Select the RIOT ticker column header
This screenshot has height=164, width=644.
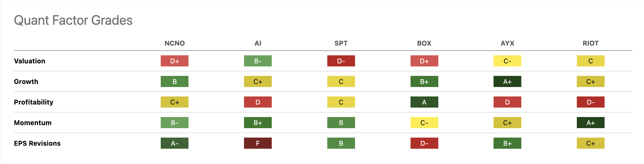(x=590, y=43)
